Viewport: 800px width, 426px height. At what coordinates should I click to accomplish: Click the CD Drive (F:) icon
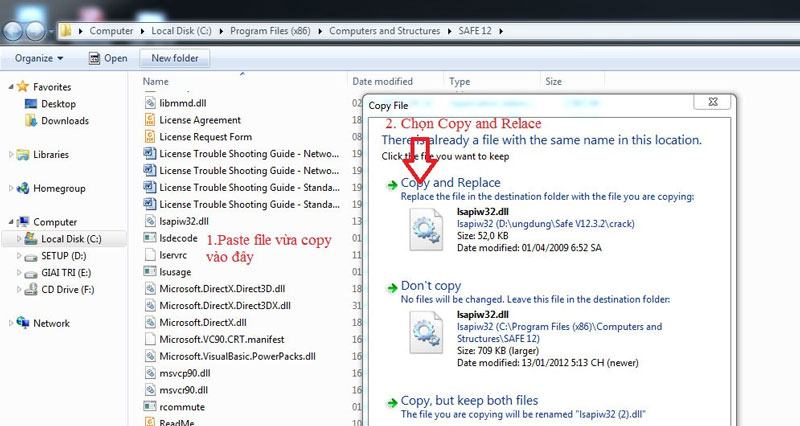31,289
